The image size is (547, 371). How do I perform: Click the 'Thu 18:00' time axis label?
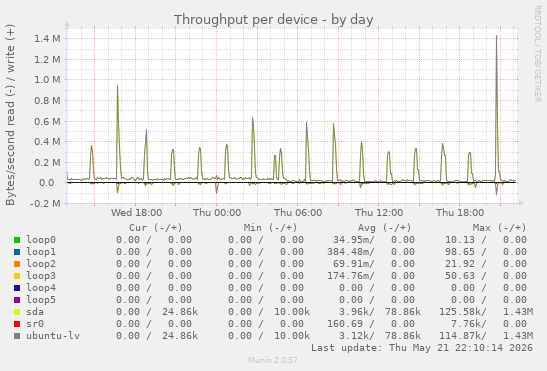tap(460, 213)
